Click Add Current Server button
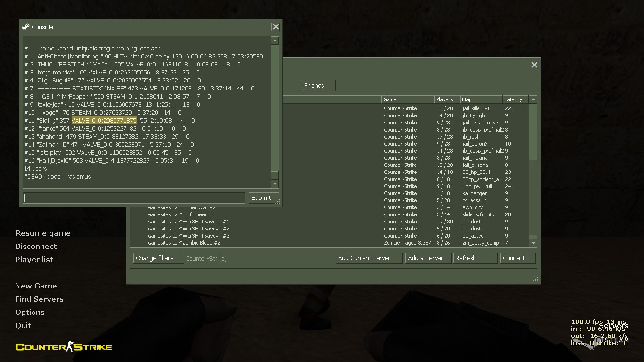 pyautogui.click(x=369, y=258)
